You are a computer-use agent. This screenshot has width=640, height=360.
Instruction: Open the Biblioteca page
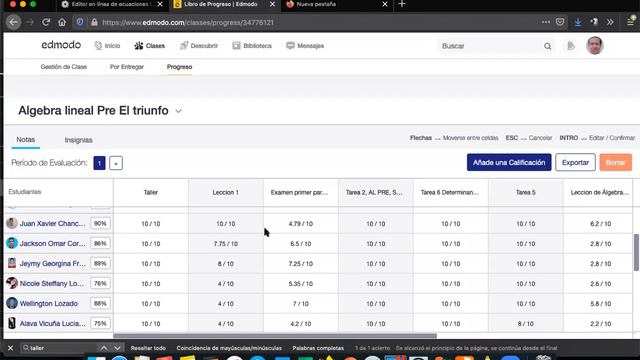click(252, 46)
